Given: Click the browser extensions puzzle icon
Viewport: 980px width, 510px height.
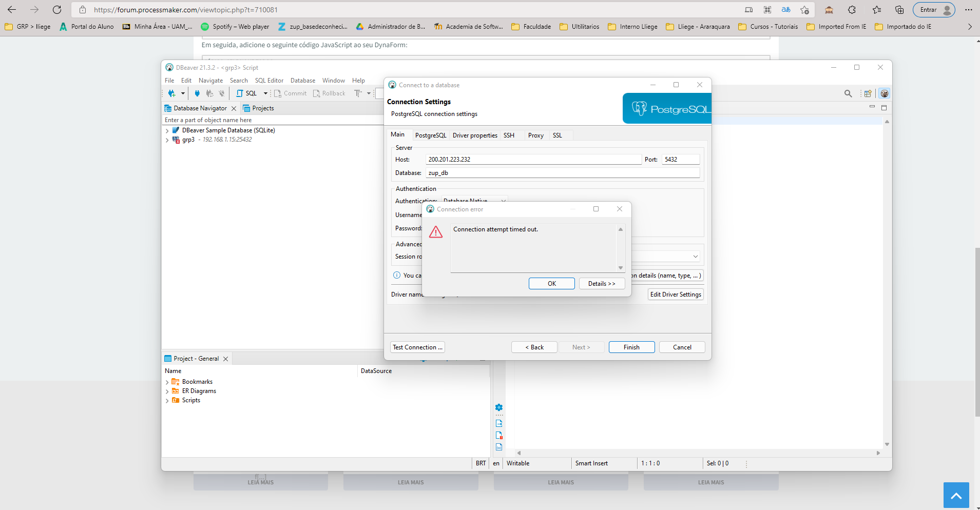Looking at the screenshot, I should (x=852, y=10).
